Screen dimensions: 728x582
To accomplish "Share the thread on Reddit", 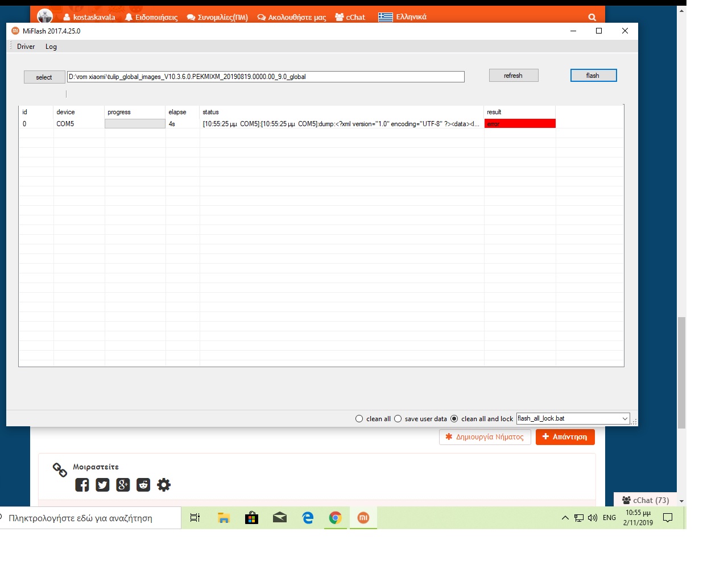I will 143,485.
